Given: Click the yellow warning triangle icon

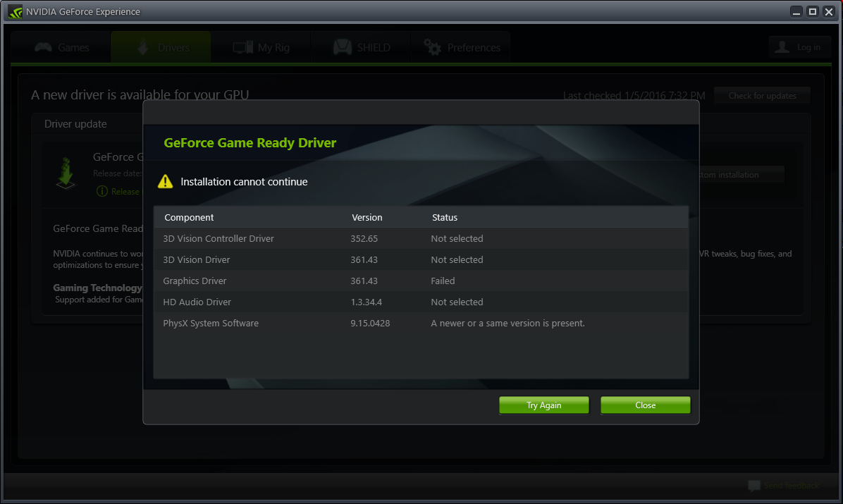Looking at the screenshot, I should (165, 181).
